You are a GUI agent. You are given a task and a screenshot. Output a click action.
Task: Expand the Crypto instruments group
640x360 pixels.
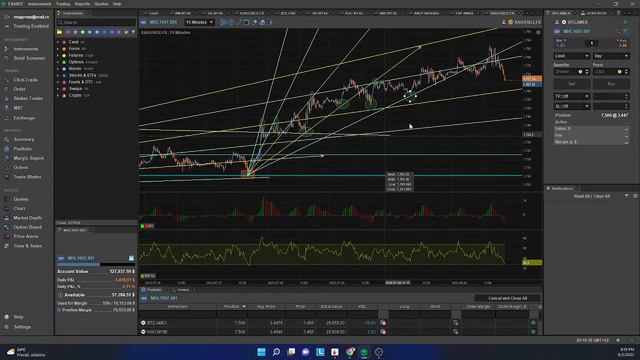point(58,96)
